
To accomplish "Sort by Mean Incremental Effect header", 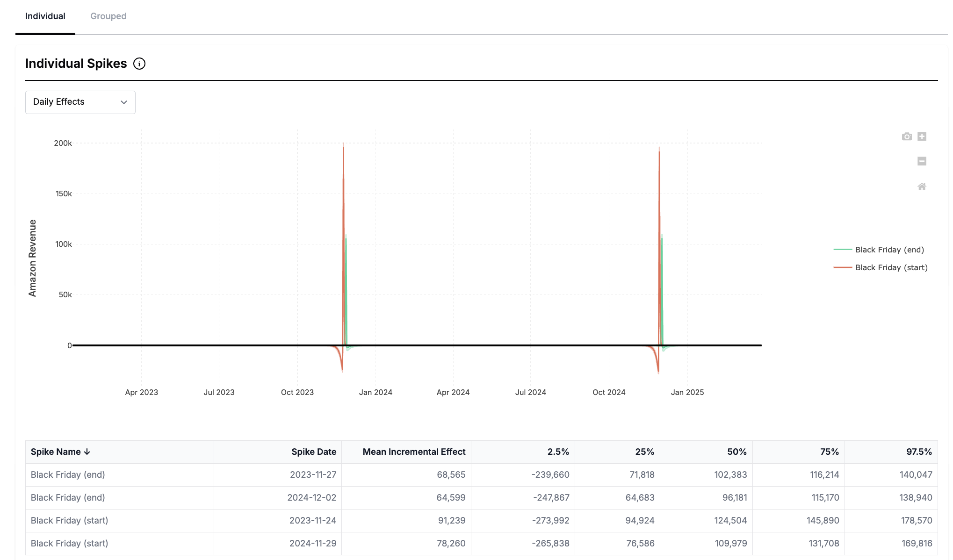I will coord(414,452).
